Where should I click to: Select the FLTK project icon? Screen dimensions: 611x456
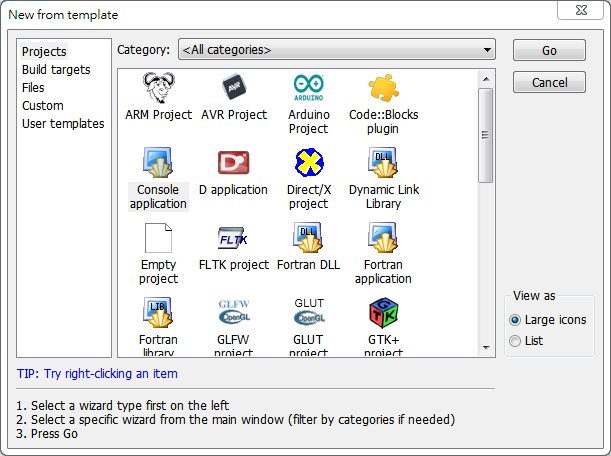[x=233, y=238]
